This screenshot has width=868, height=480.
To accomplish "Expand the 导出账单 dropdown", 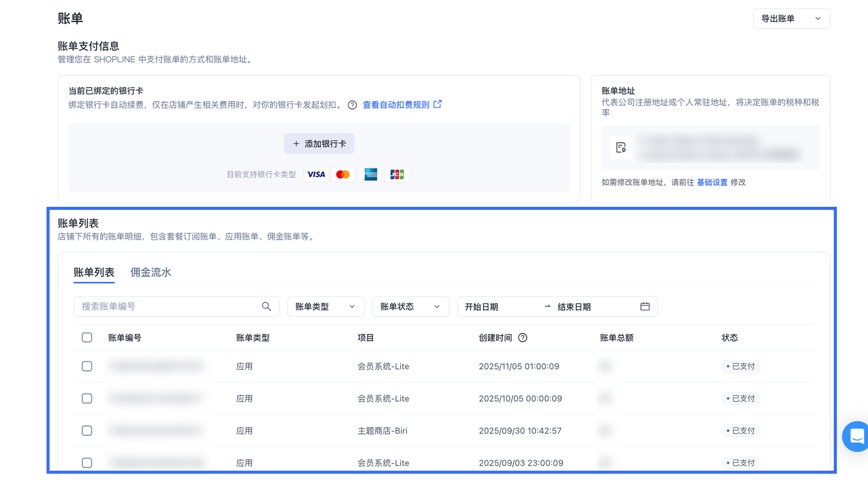I will pyautogui.click(x=791, y=18).
